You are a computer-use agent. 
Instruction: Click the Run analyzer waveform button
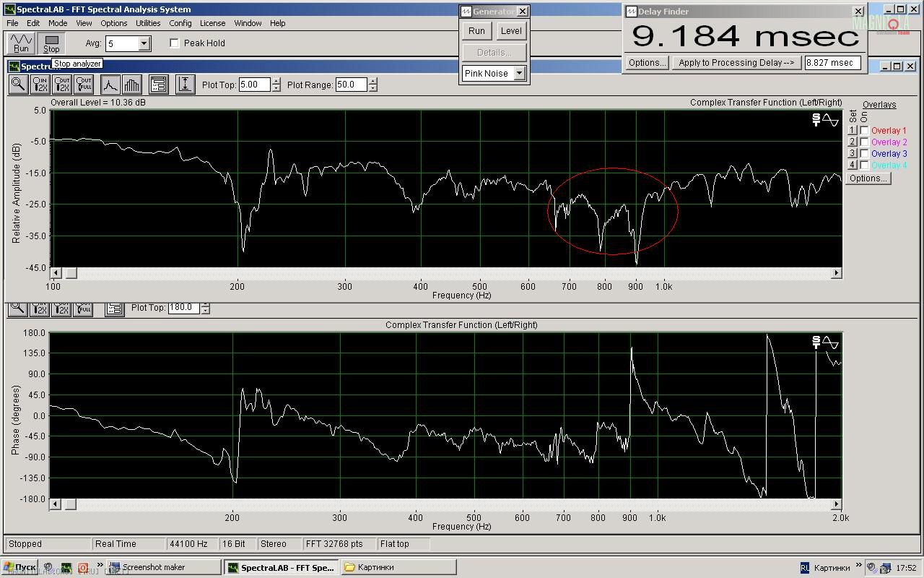(21, 43)
